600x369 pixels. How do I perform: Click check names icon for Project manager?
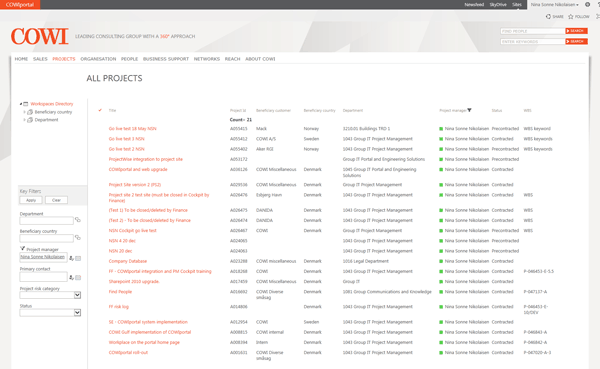tap(71, 258)
